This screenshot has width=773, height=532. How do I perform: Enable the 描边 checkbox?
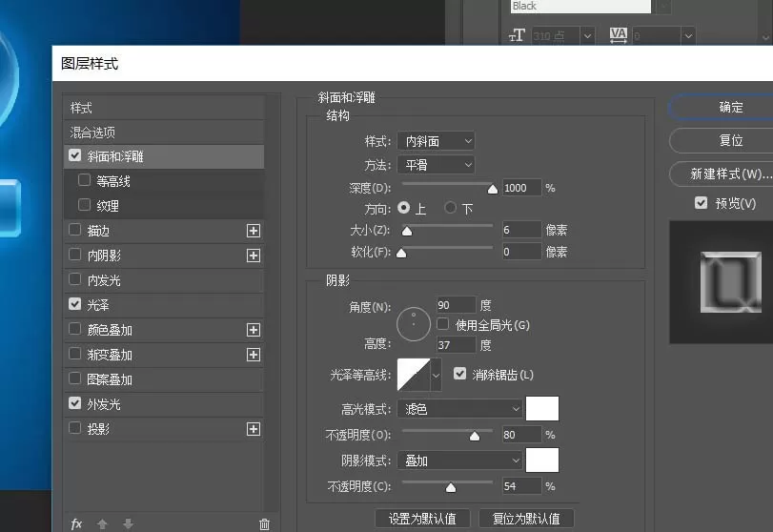coord(75,229)
